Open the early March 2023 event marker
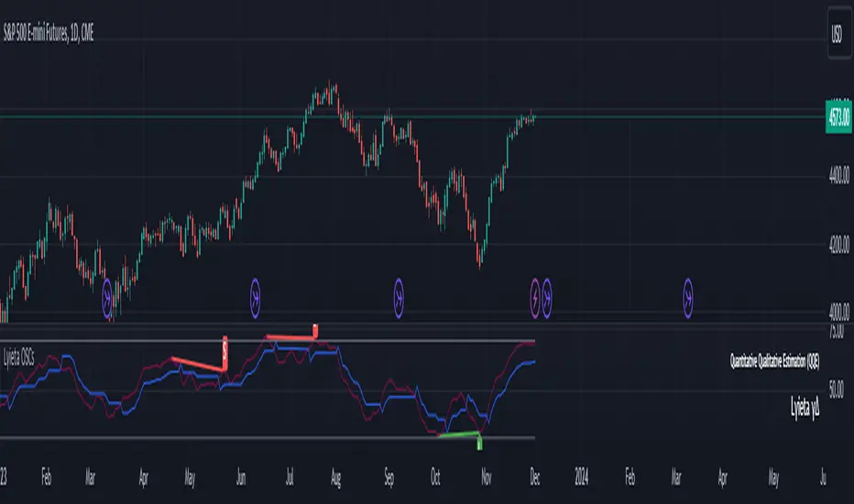Image resolution: width=854 pixels, height=504 pixels. tap(107, 298)
